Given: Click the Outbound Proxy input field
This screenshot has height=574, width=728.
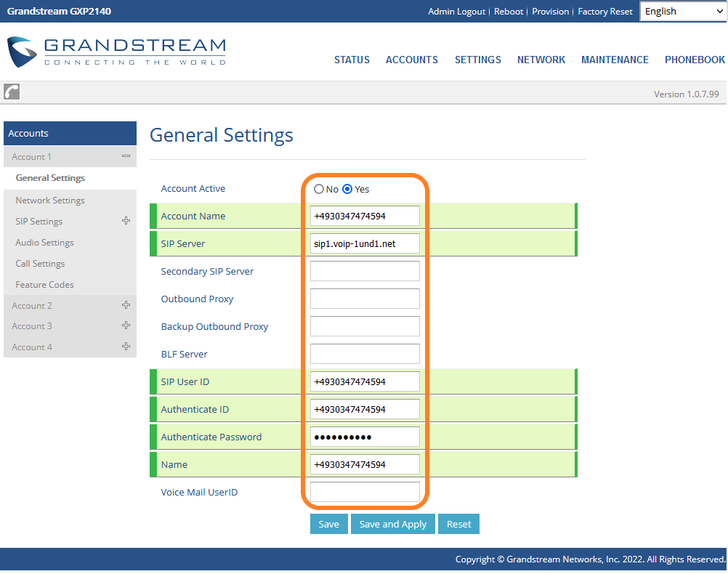Looking at the screenshot, I should tap(365, 299).
